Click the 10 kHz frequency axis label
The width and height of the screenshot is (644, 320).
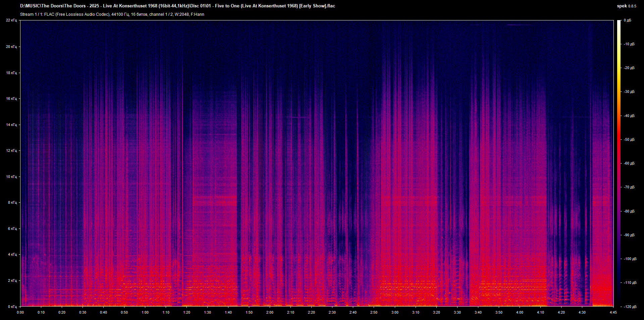click(x=11, y=177)
